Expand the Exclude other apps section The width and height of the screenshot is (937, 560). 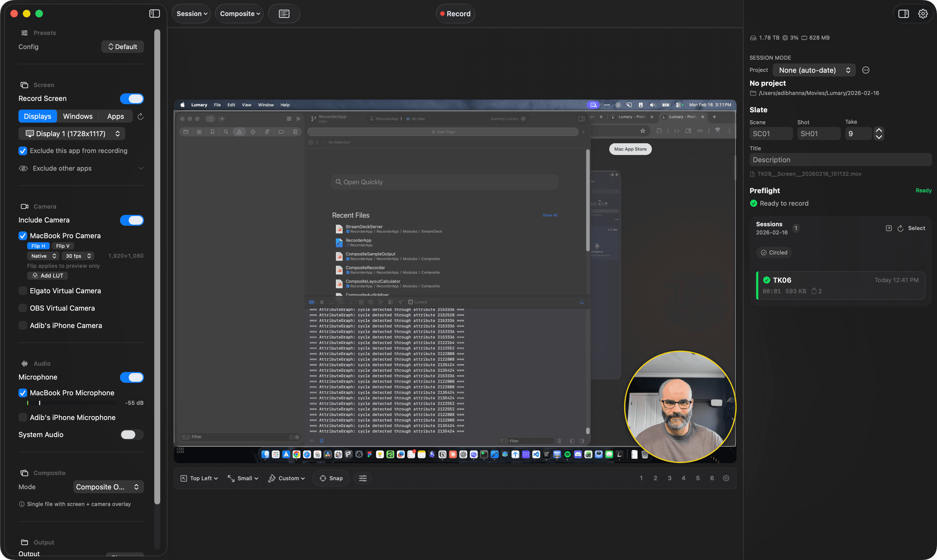(x=141, y=168)
